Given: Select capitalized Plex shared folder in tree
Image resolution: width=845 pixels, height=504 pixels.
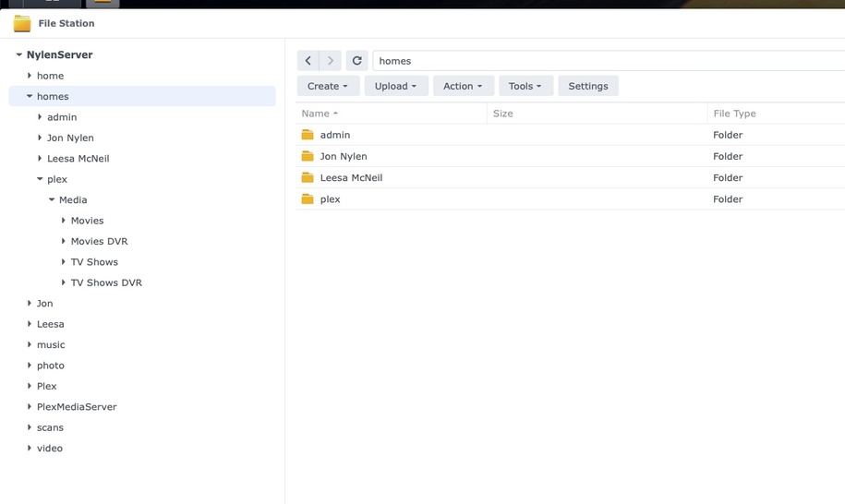Looking at the screenshot, I should (46, 386).
